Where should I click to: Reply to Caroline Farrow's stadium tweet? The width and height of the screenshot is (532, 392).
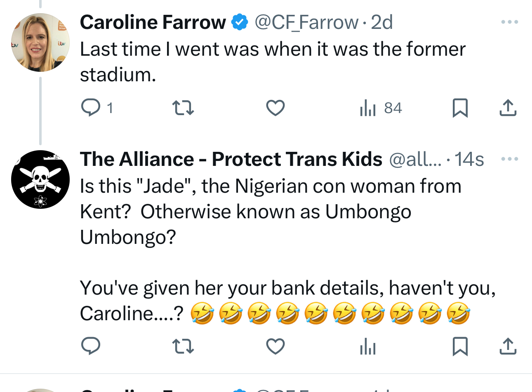coord(91,108)
